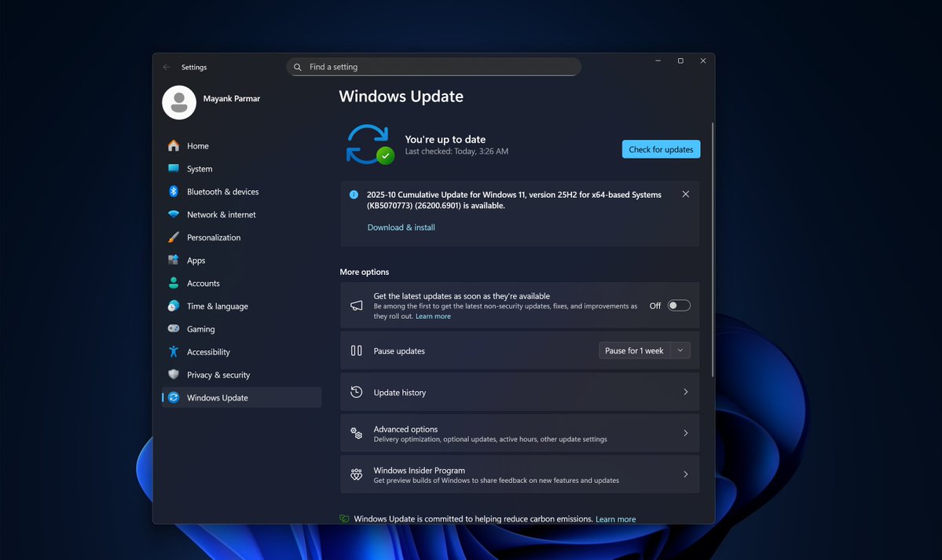942x560 pixels.
Task: Open the Pause for 1 week dropdown arrow
Action: coord(680,350)
